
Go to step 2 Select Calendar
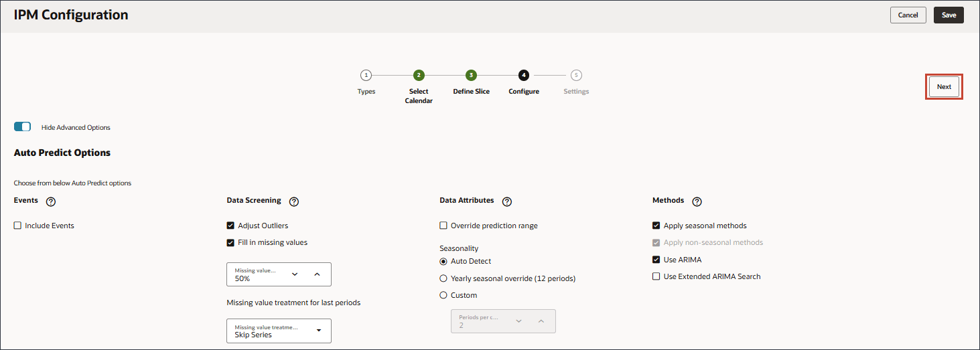(419, 75)
